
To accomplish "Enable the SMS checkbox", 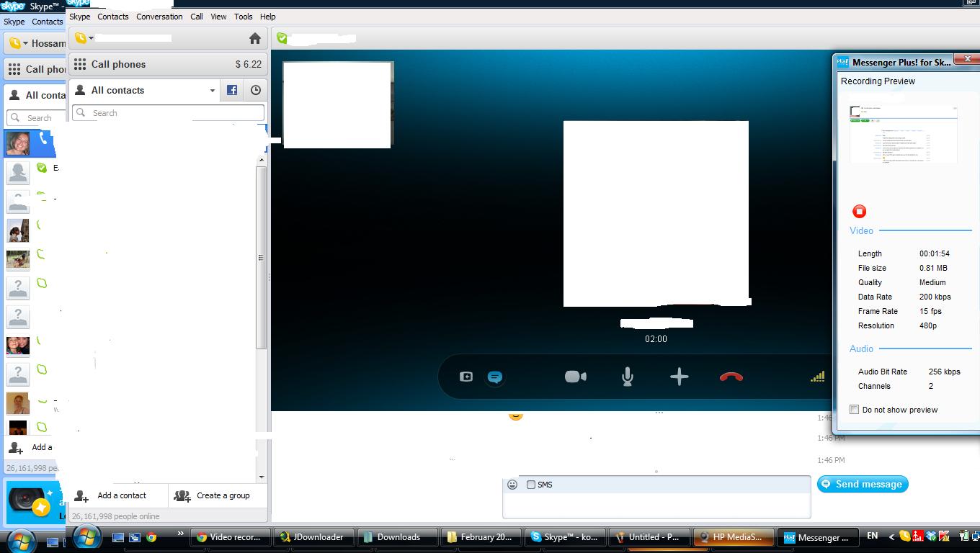I will click(x=531, y=485).
